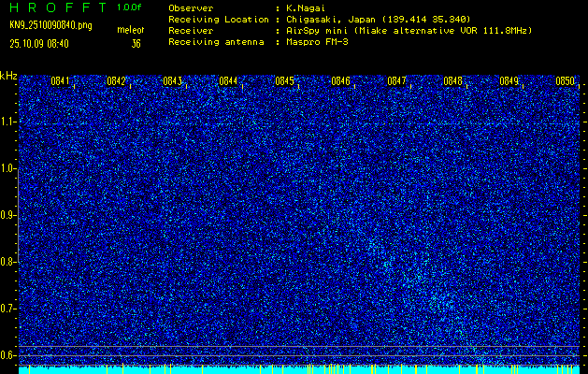This screenshot has width=588, height=374.
Task: Click the 0.9 frequency axis label
Action: (x=9, y=215)
